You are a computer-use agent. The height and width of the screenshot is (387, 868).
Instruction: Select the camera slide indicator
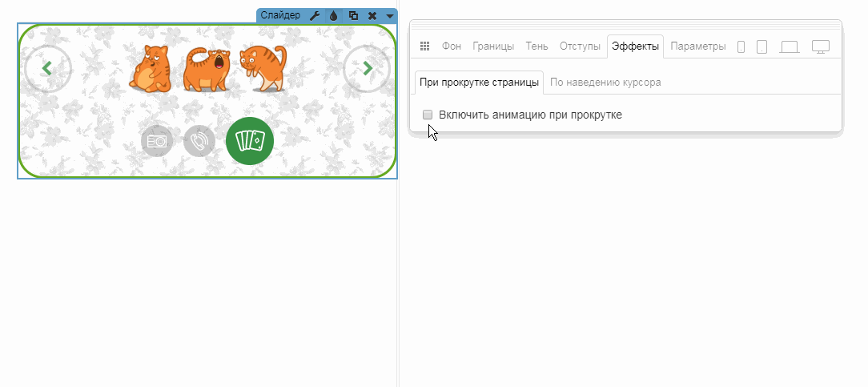pos(157,141)
